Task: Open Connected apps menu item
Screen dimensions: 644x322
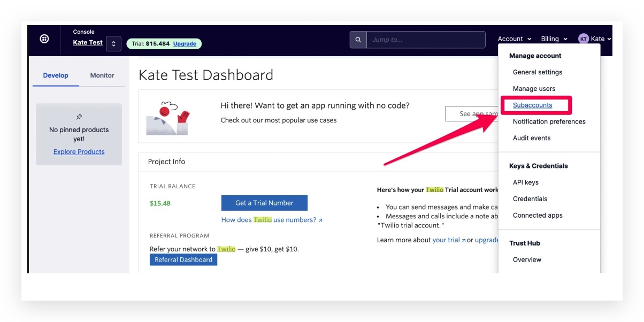Action: [538, 216]
